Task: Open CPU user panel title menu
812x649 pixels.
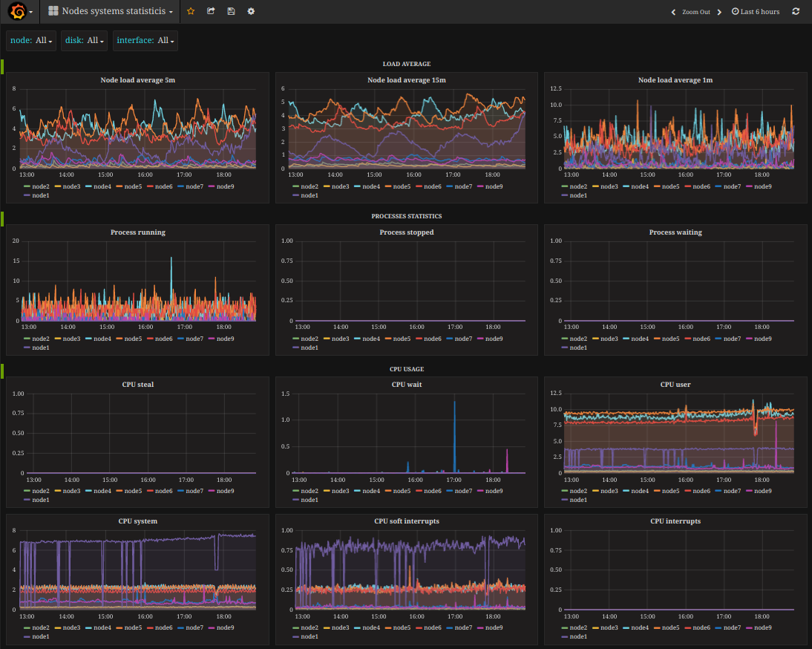Action: (675, 385)
